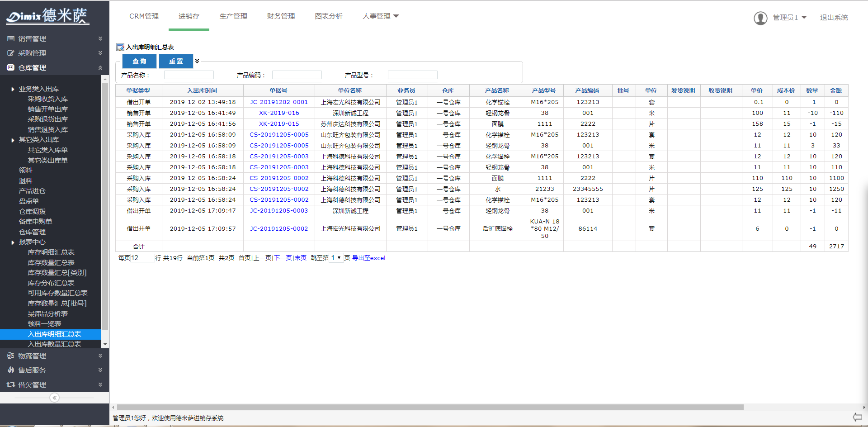Click the Dimix 德米萨 logo
868x427 pixels.
click(47, 16)
